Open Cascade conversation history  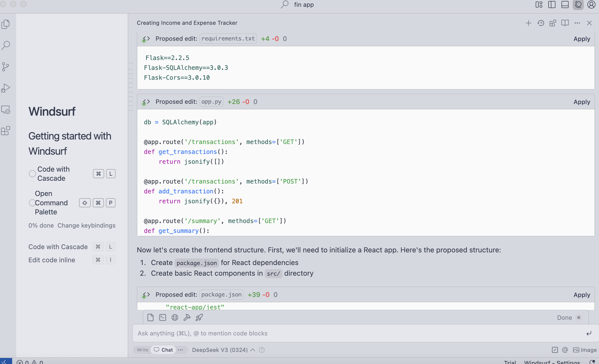coord(541,23)
